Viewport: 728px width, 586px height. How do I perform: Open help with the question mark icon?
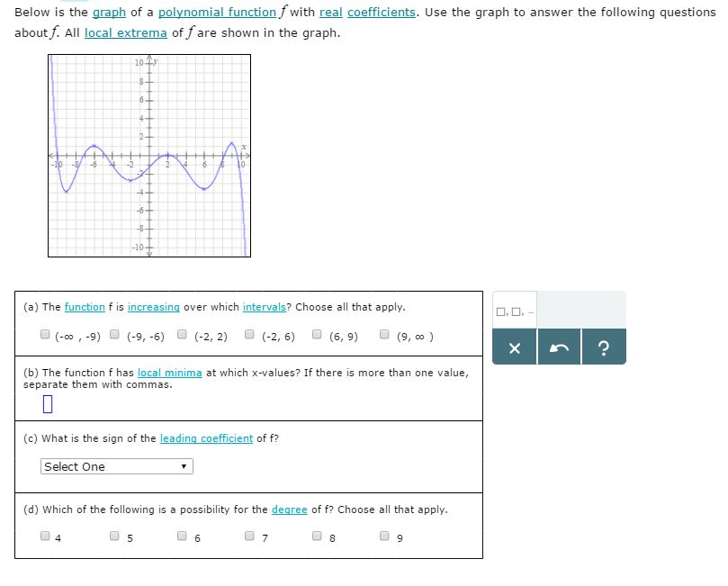604,347
